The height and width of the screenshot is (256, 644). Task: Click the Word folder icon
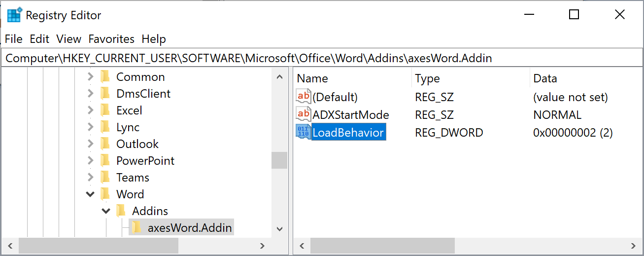coord(104,194)
